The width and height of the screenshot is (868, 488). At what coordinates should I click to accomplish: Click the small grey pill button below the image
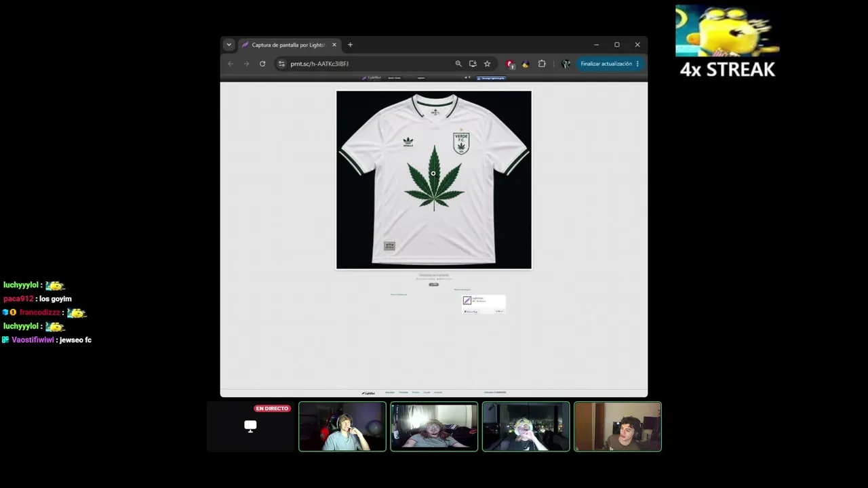pyautogui.click(x=434, y=285)
